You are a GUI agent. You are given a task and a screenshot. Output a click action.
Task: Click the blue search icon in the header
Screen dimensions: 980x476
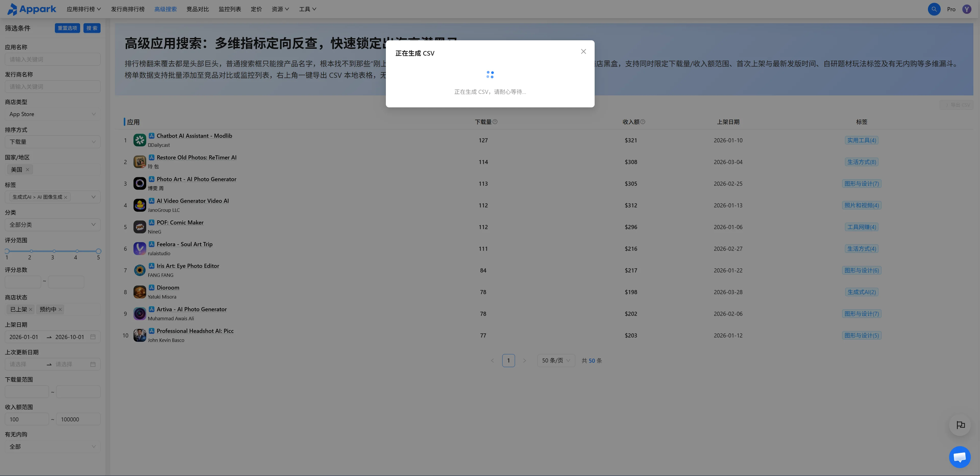pos(934,9)
